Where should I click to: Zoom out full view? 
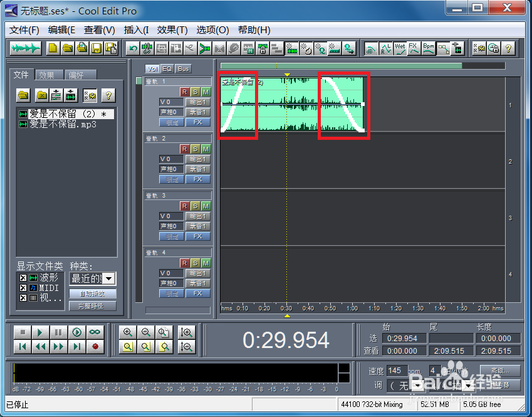point(164,332)
